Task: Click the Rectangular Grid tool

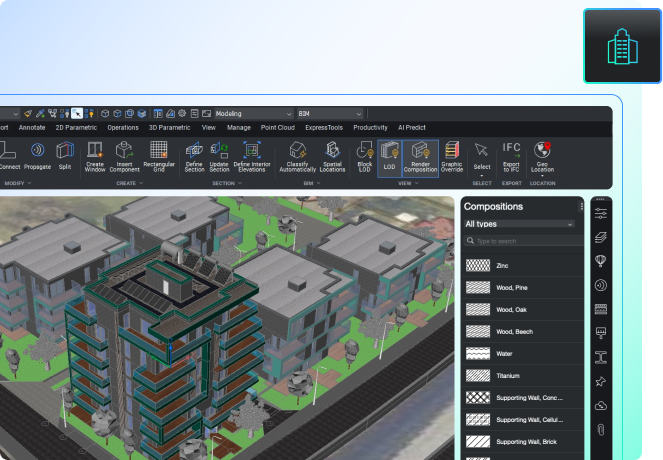Action: (159, 157)
